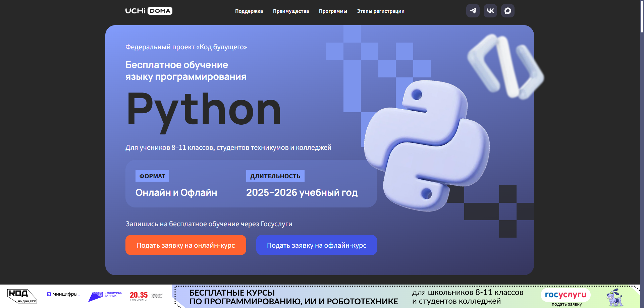Screen dimensions: 644x308
Task: Open the VK social icon
Action: point(490,11)
